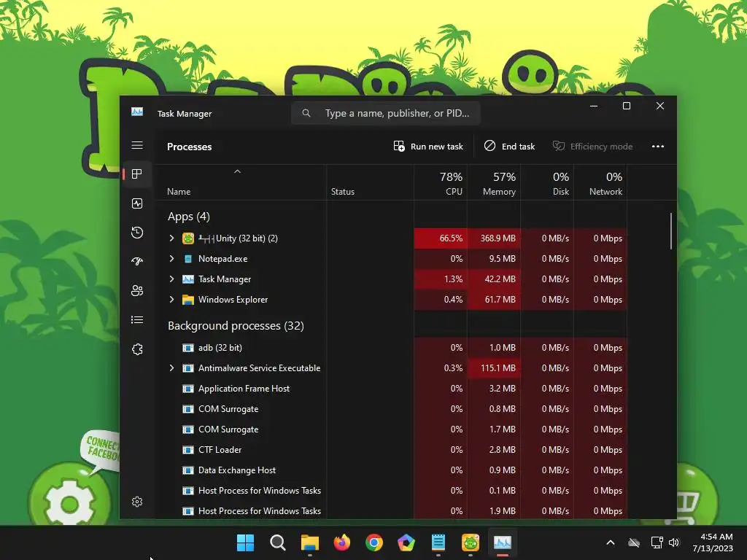The image size is (747, 560).
Task: Click the Apps (4) group heading
Action: (189, 217)
